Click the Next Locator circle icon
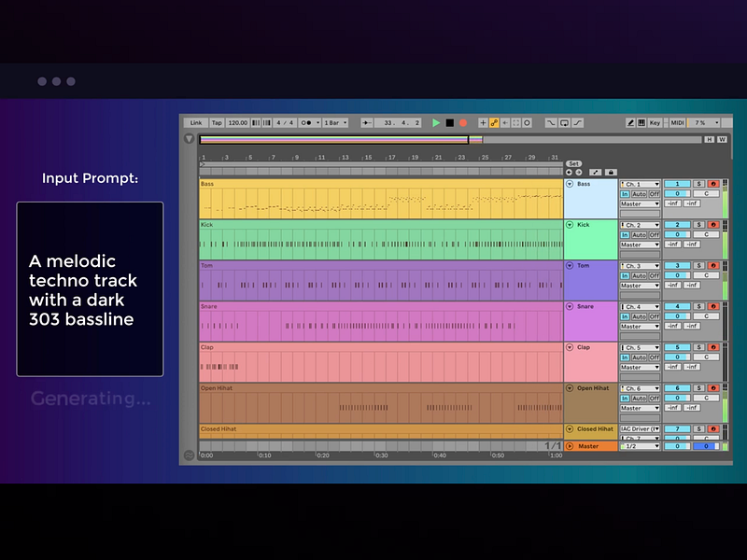The image size is (747, 560). coord(578,173)
